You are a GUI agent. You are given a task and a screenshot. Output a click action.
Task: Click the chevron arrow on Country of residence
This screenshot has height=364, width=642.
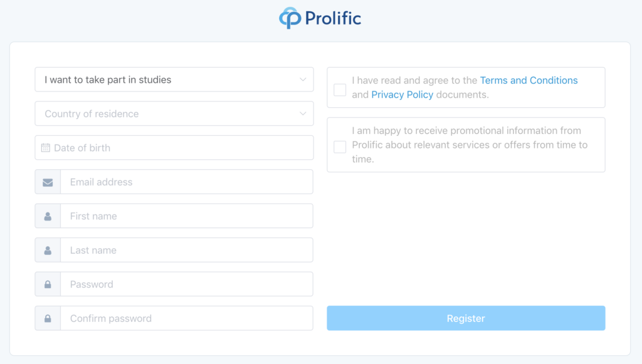coord(303,113)
